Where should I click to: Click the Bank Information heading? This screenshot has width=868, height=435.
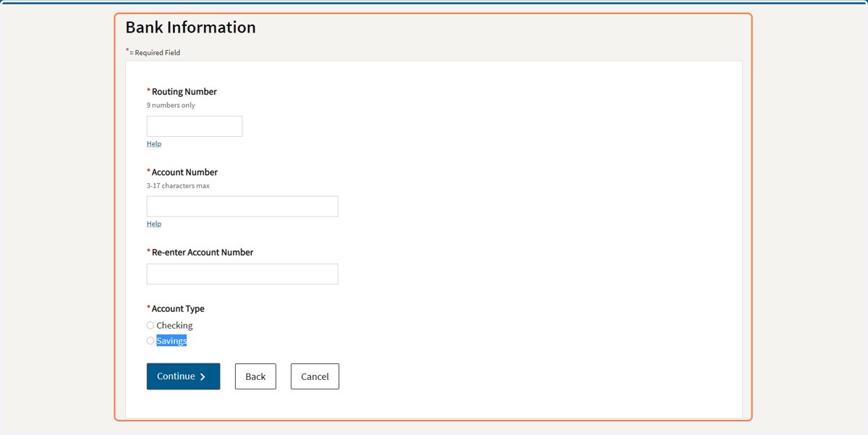(x=190, y=28)
